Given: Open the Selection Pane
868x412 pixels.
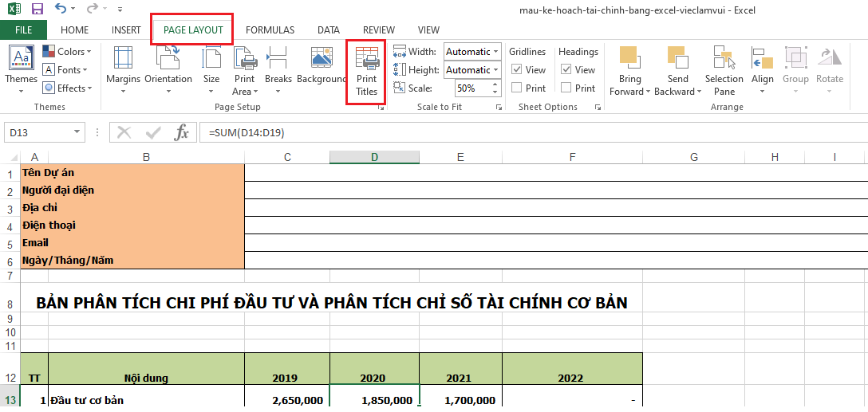Looking at the screenshot, I should 724,71.
